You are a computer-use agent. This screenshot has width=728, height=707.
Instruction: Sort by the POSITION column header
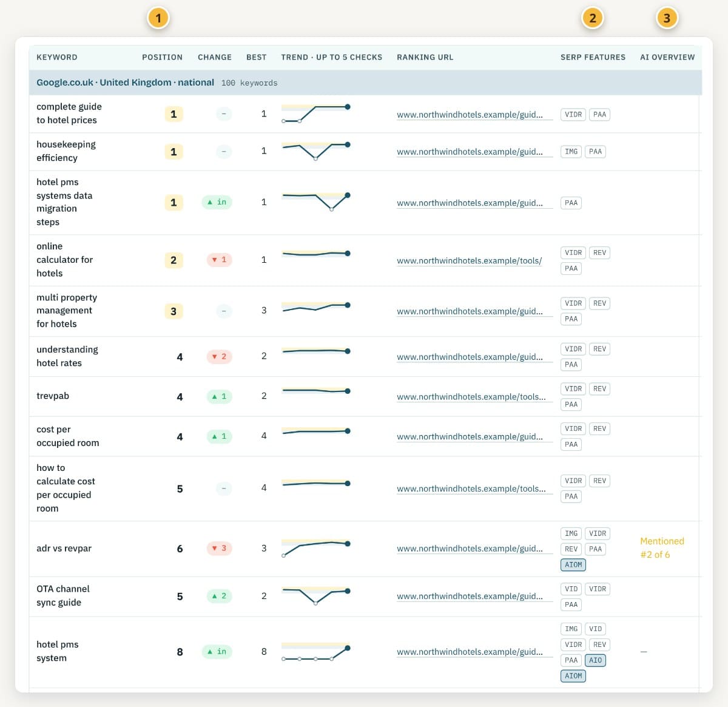pyautogui.click(x=162, y=57)
